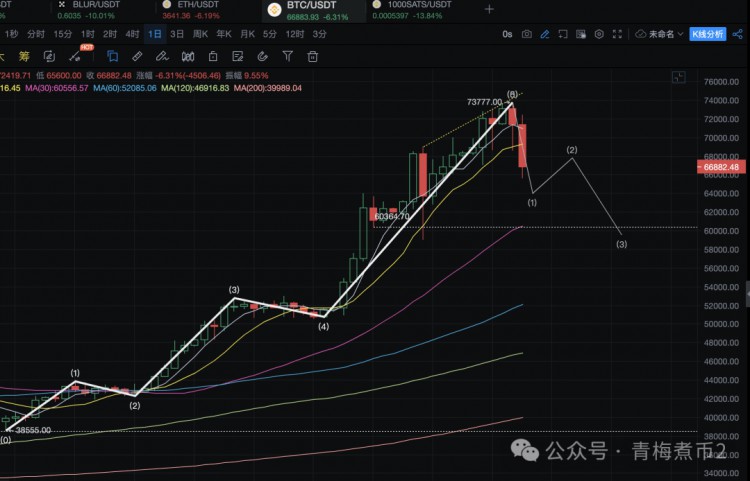
Task: Switch chart to 周K weekly candles
Action: coord(200,34)
